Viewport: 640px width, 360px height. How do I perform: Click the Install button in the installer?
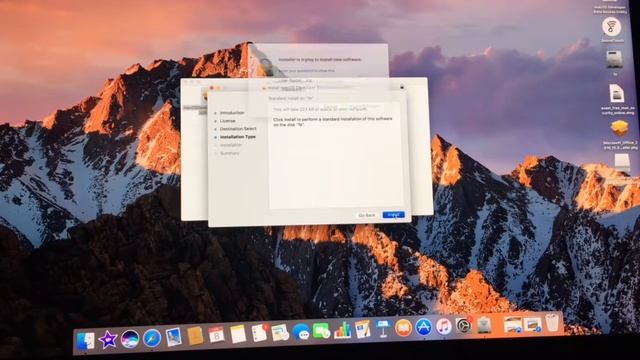(393, 215)
